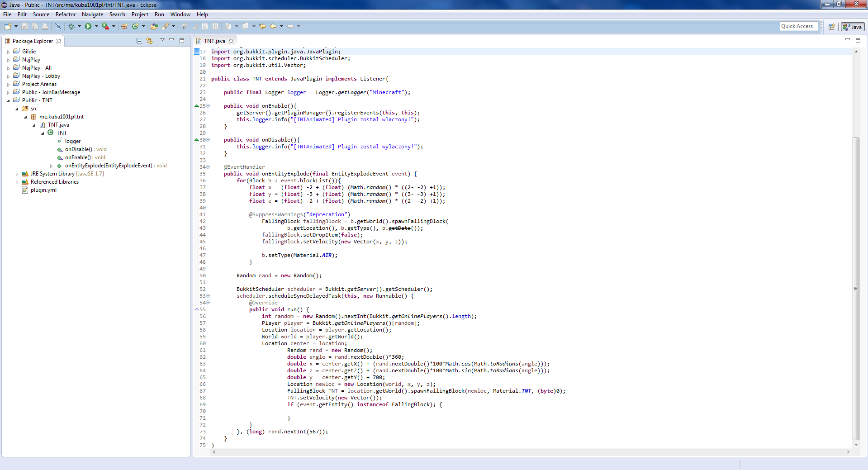Click the editor's horizontal scrollbar track
The image size is (868, 470).
pos(531,452)
